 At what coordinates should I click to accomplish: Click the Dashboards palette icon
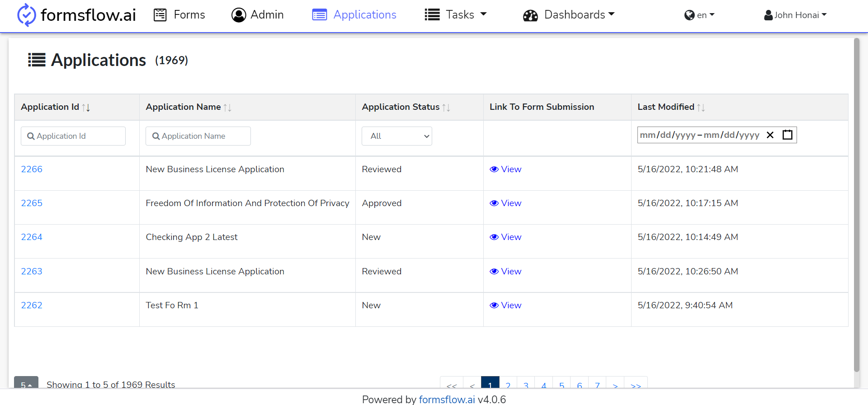(530, 16)
